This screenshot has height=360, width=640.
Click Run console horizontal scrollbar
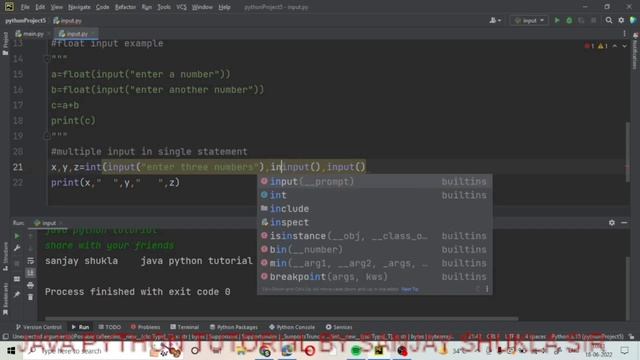click(x=282, y=318)
